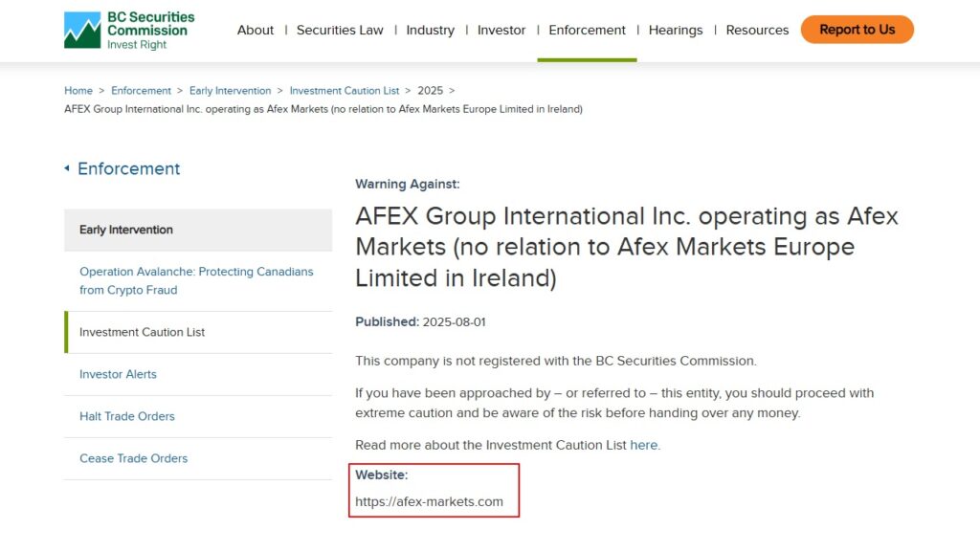
Task: Select the Enforcement navigation tab
Action: point(587,30)
